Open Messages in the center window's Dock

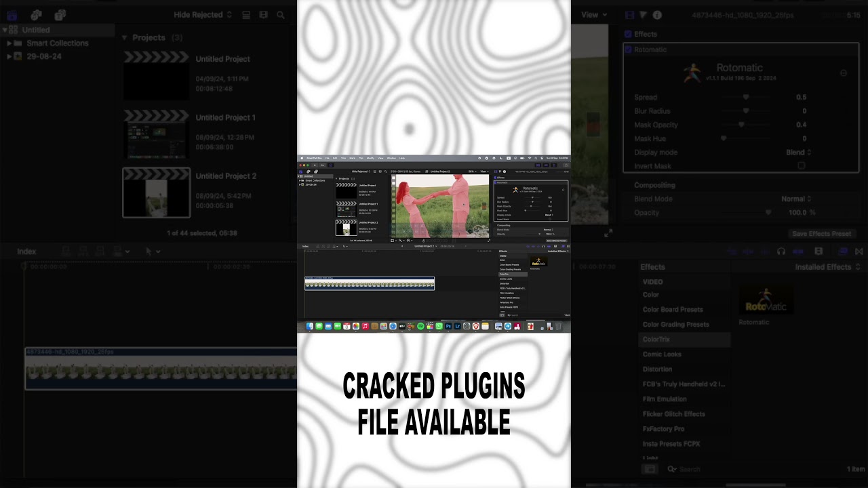tap(319, 326)
